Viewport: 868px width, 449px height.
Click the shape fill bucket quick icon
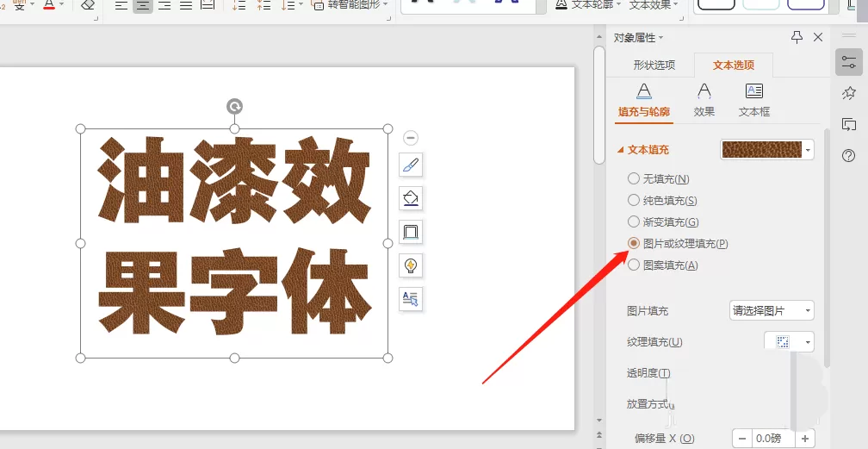pos(411,198)
